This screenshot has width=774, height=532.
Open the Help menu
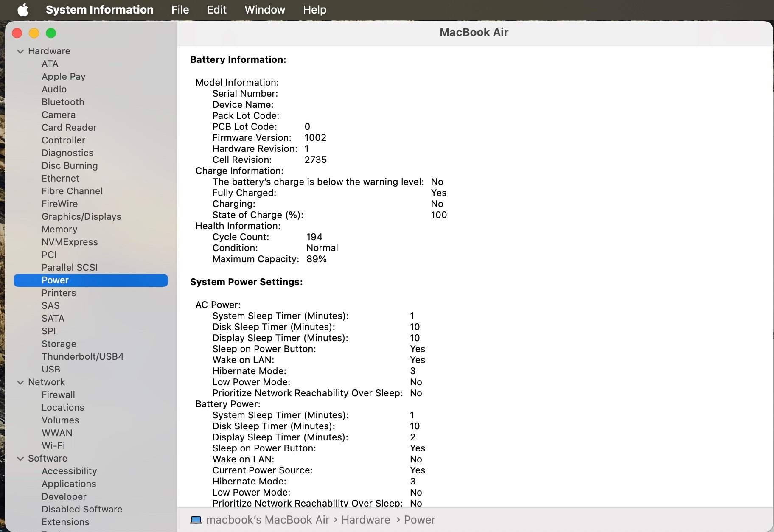(314, 10)
